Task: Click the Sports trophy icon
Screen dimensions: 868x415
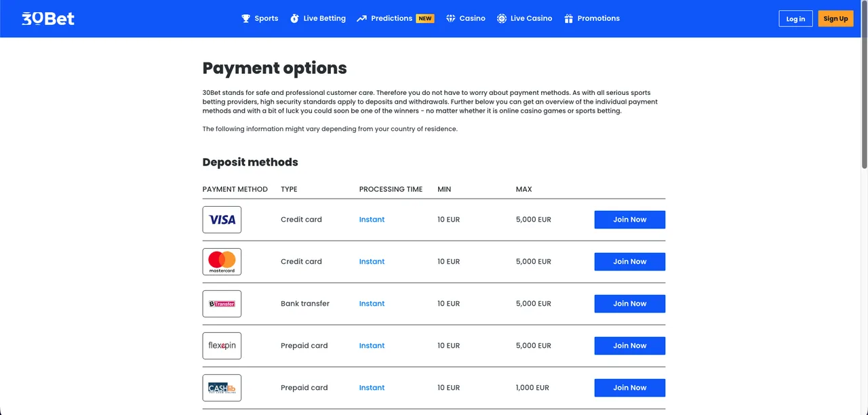Action: (246, 18)
